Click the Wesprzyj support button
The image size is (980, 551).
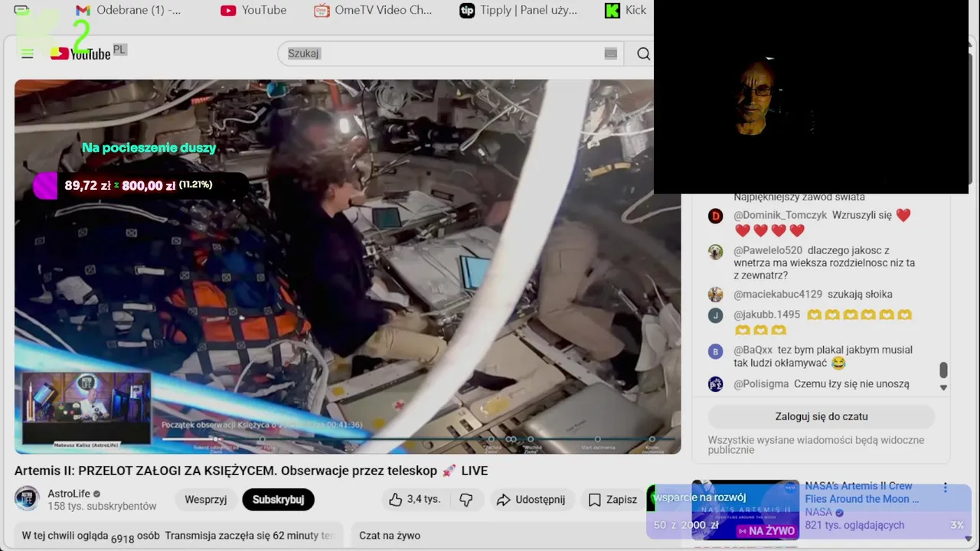206,500
